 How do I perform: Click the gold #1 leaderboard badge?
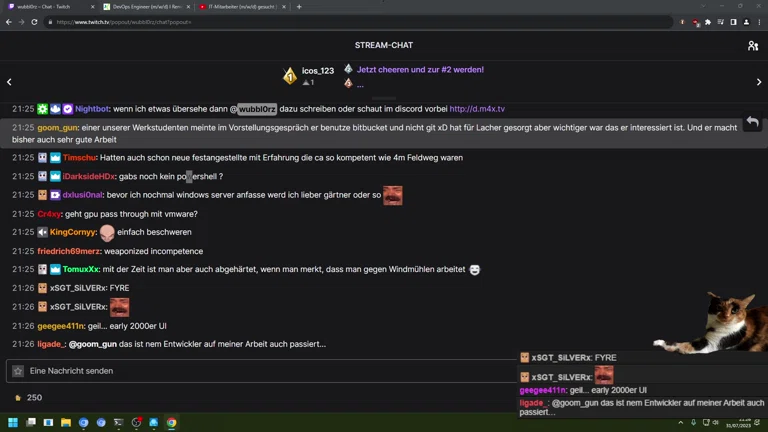(290, 76)
